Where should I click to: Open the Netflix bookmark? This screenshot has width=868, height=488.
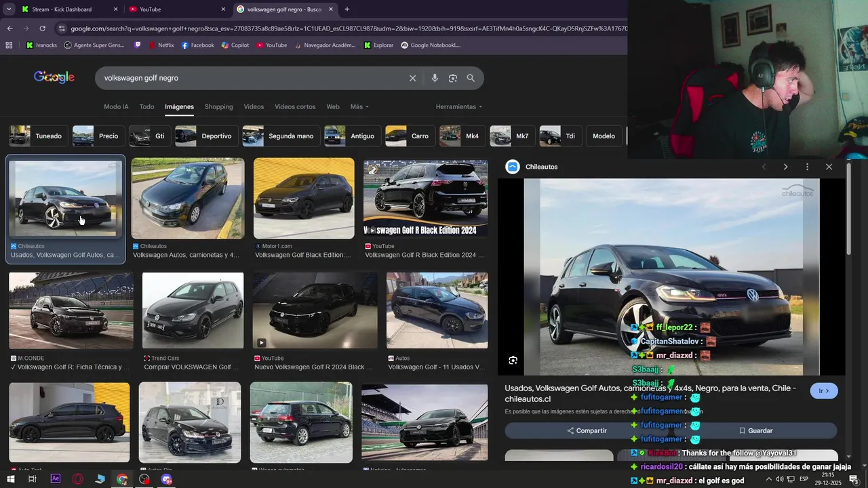[x=160, y=45]
